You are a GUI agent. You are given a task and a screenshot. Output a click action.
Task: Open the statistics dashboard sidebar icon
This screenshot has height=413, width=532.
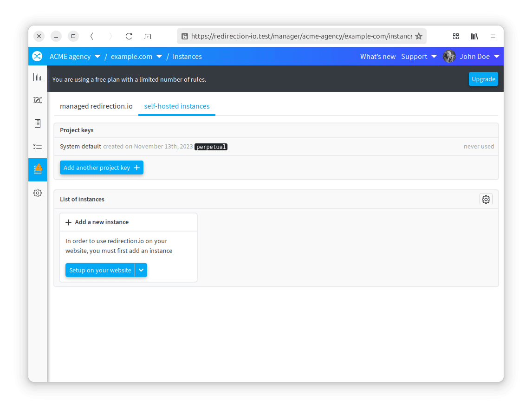[x=38, y=77]
